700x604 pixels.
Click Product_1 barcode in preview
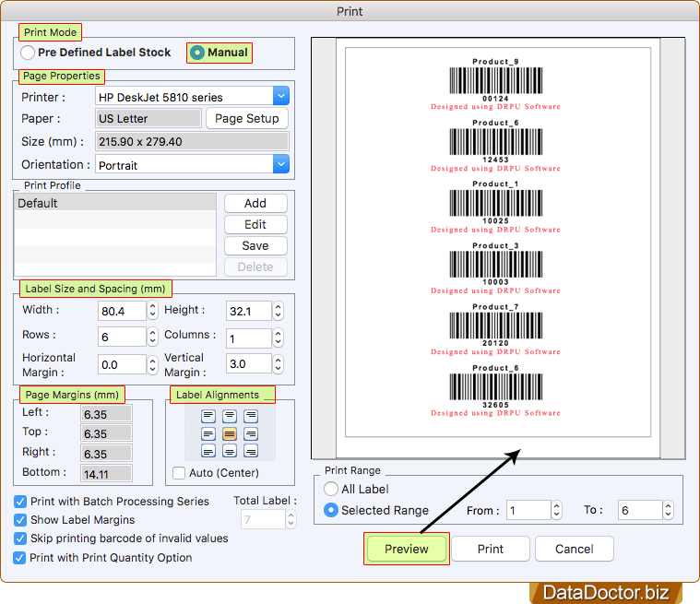coord(495,203)
